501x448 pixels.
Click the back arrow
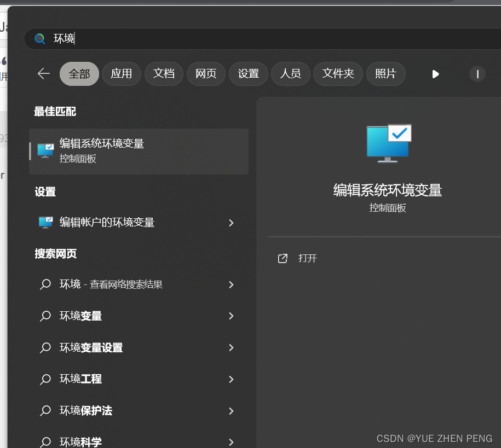click(x=44, y=73)
